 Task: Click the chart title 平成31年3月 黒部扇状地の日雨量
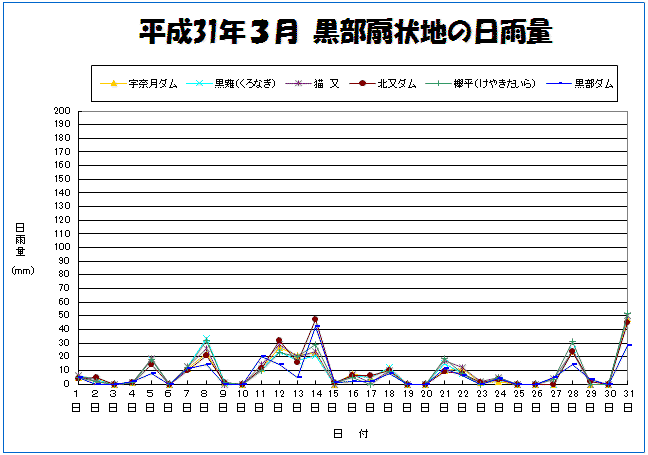coord(345,32)
